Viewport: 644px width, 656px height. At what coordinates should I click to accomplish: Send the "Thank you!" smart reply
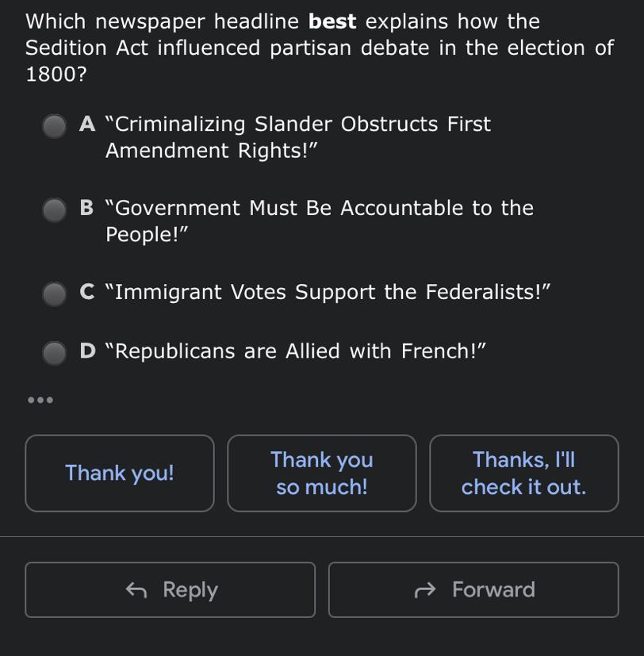(x=120, y=473)
